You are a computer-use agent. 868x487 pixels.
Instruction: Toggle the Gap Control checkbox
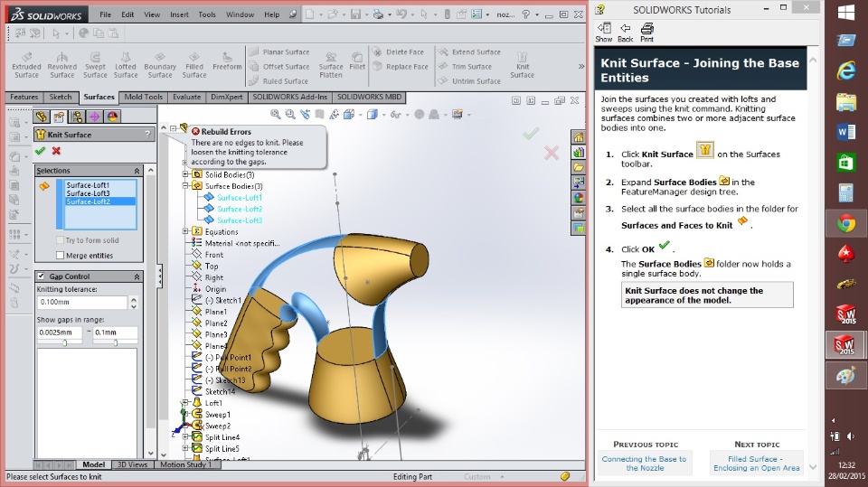41,276
